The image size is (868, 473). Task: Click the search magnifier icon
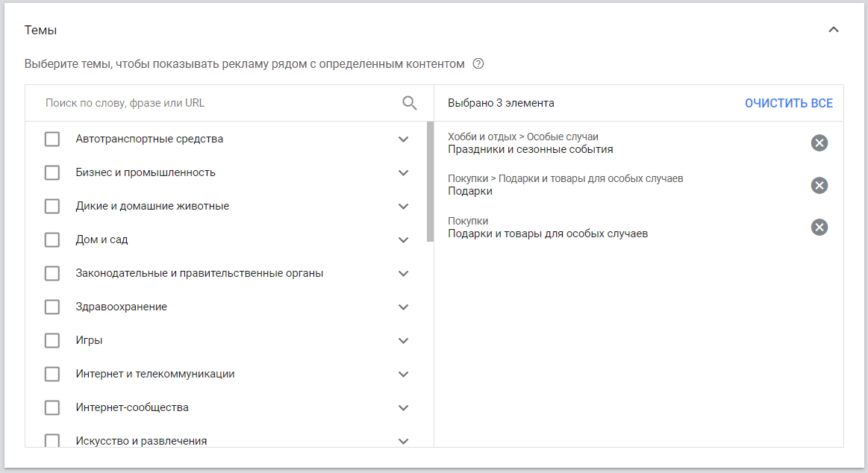pos(409,103)
